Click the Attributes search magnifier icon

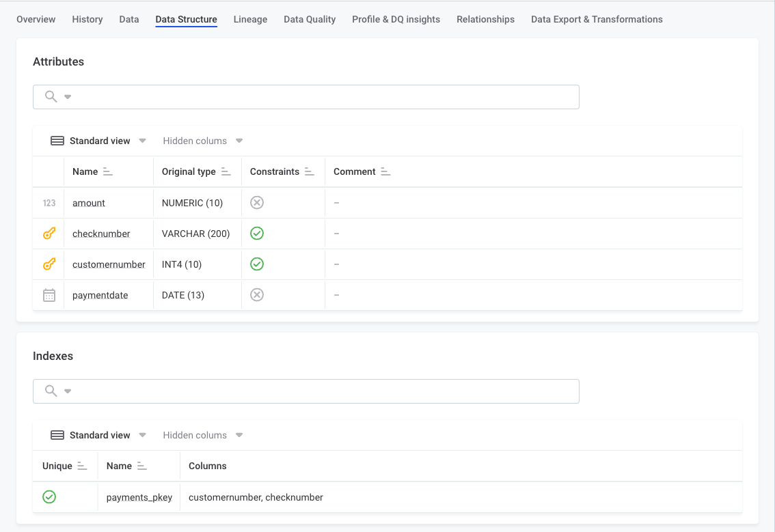click(x=51, y=96)
